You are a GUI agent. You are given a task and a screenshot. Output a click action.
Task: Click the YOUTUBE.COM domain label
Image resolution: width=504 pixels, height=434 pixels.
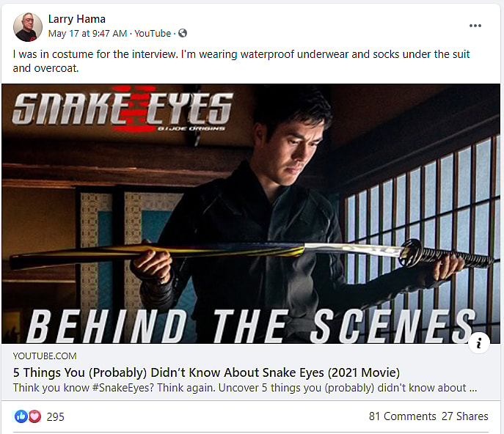[43, 356]
